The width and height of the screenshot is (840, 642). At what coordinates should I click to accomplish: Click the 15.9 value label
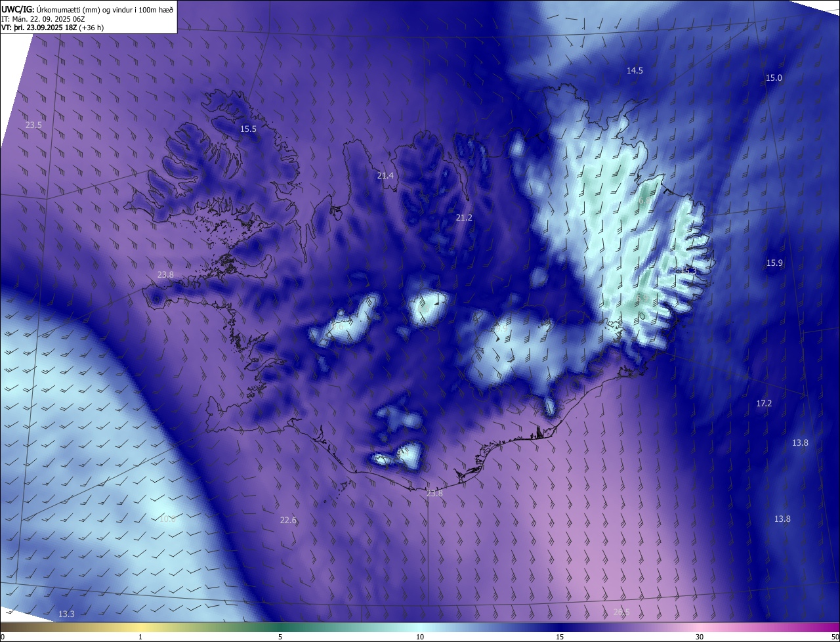point(774,263)
